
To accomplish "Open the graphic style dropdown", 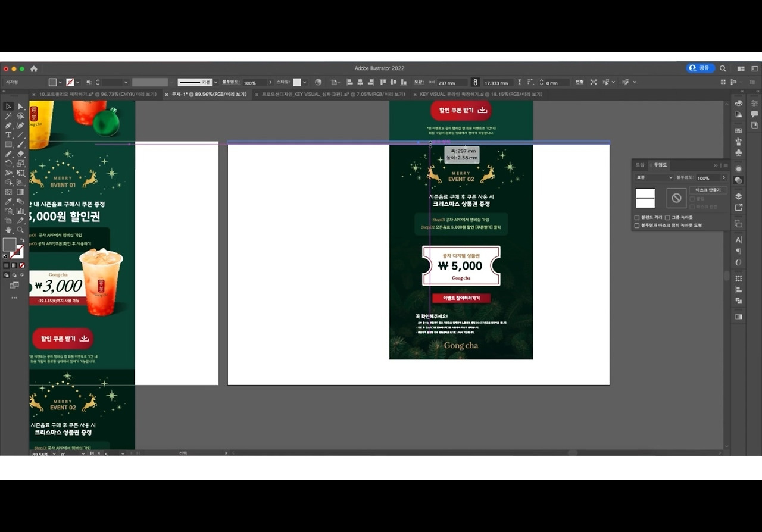I will coord(305,82).
